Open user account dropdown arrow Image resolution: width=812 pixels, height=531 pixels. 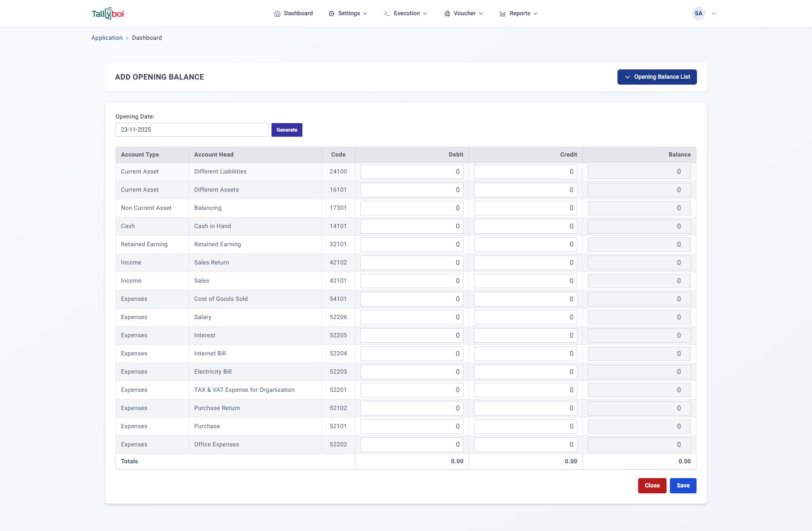[714, 14]
